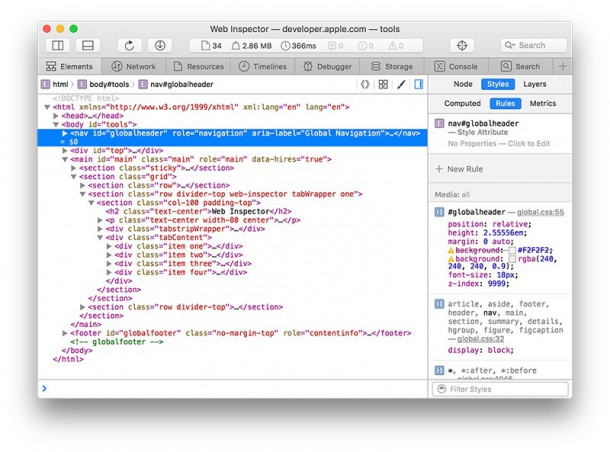Expand the head element node
This screenshot has width=610, height=452.
coord(58,116)
